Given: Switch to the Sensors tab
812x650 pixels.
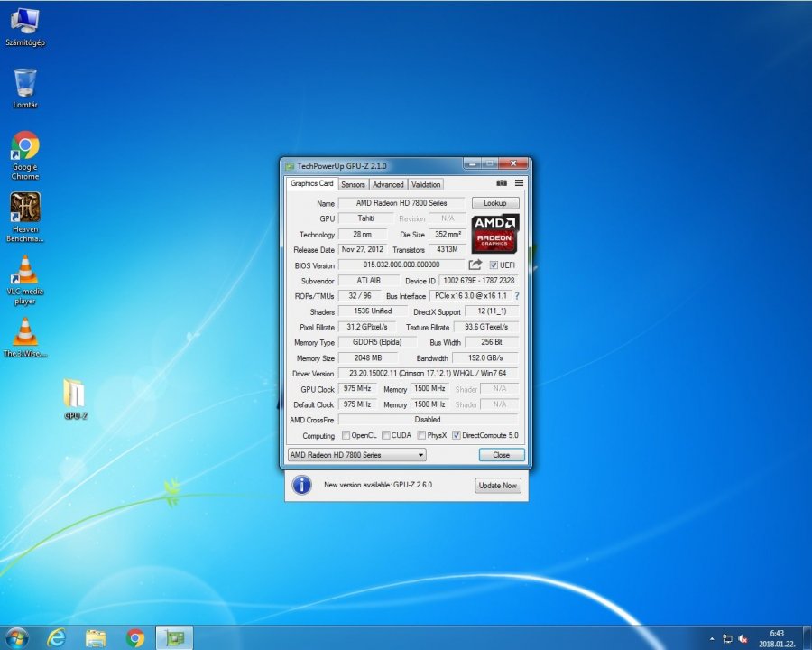Looking at the screenshot, I should (x=353, y=184).
